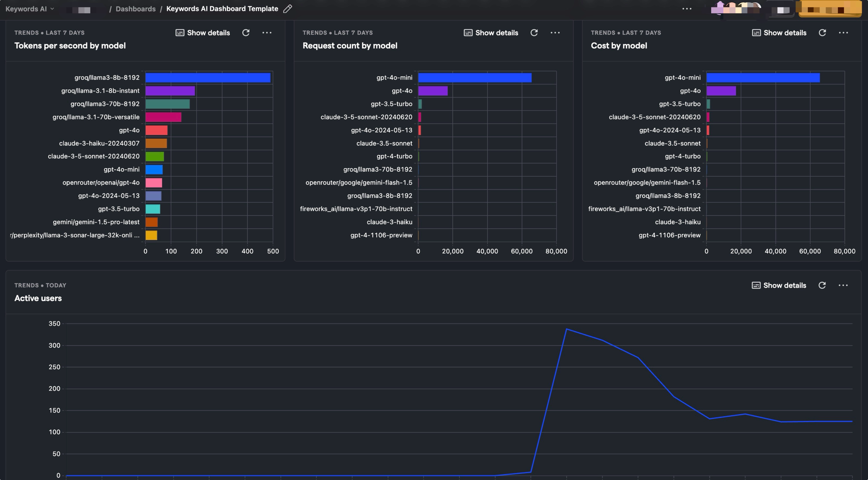Open more options for Cost by model panel
The height and width of the screenshot is (480, 868).
tap(843, 33)
